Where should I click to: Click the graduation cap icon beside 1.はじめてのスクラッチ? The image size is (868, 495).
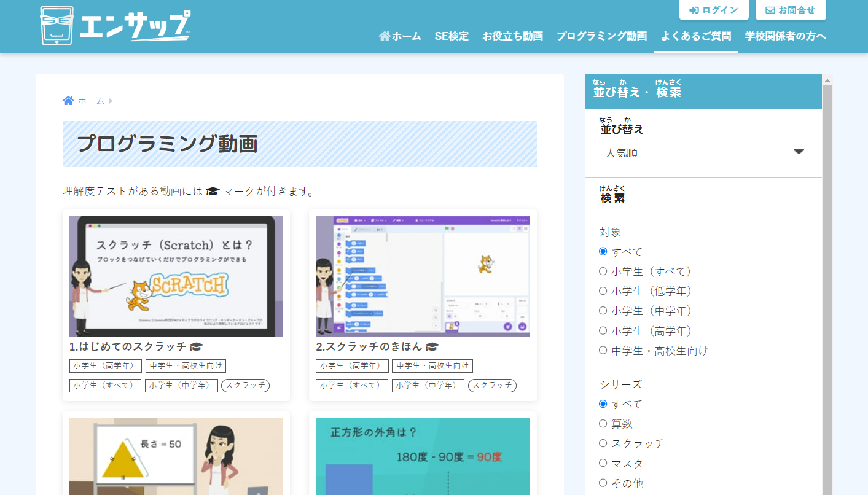[196, 347]
